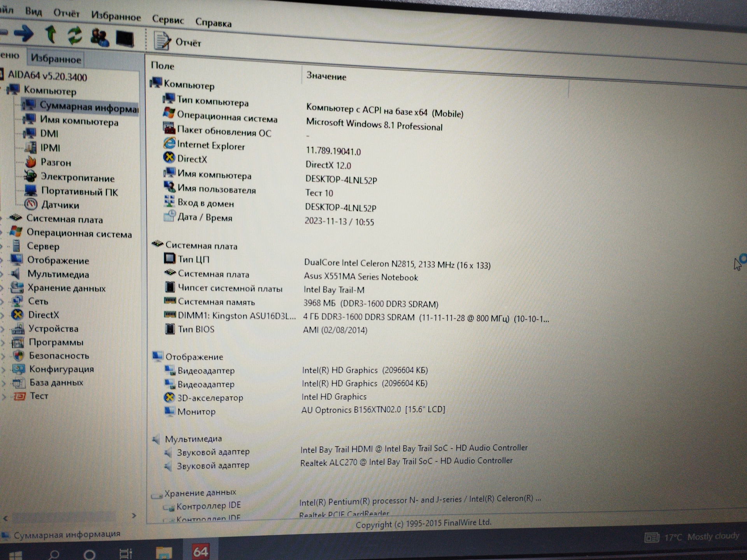The image size is (747, 560).
Task: Click Realtek ALC270 audio adapter value
Action: pyautogui.click(x=406, y=462)
